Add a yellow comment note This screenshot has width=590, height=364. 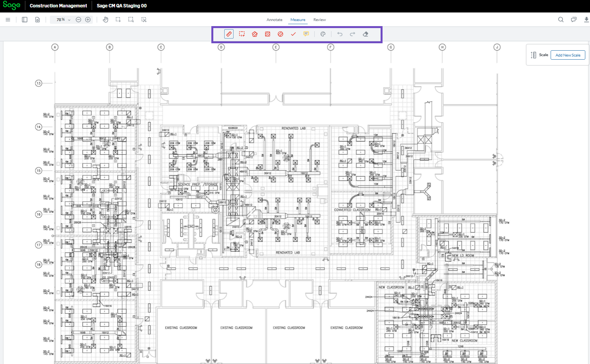(306, 34)
